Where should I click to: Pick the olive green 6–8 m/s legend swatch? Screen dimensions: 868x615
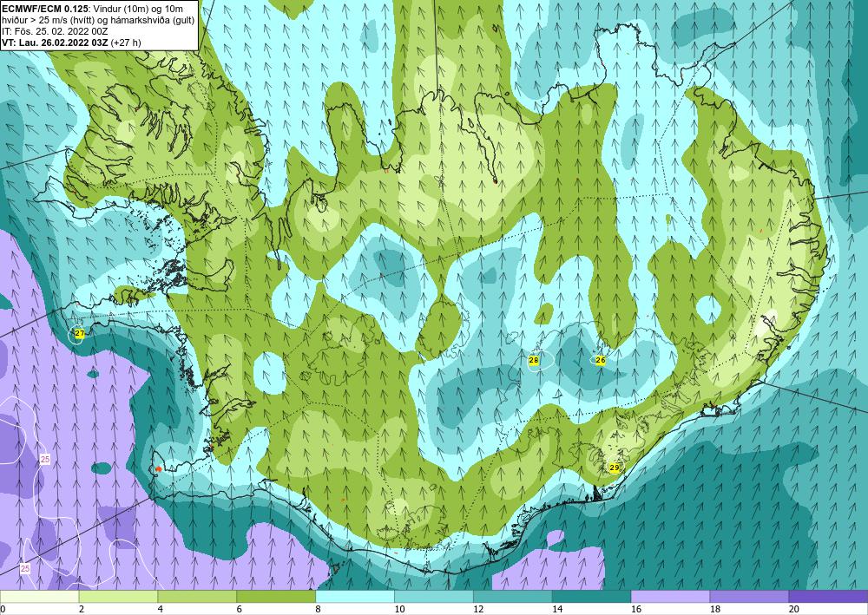pyautogui.click(x=276, y=597)
